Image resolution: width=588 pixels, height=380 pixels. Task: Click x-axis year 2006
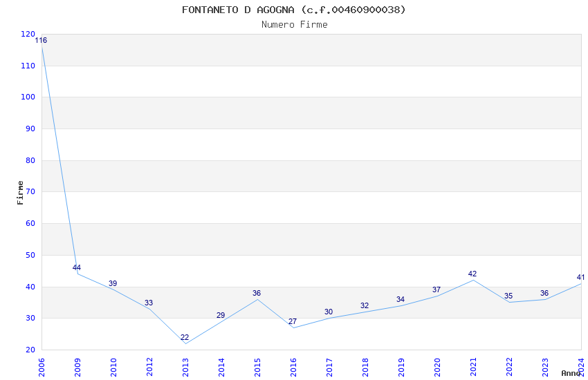pyautogui.click(x=42, y=367)
